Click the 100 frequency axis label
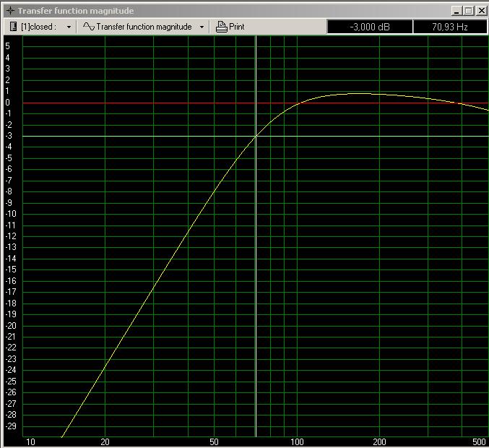489x448 pixels. (x=297, y=442)
